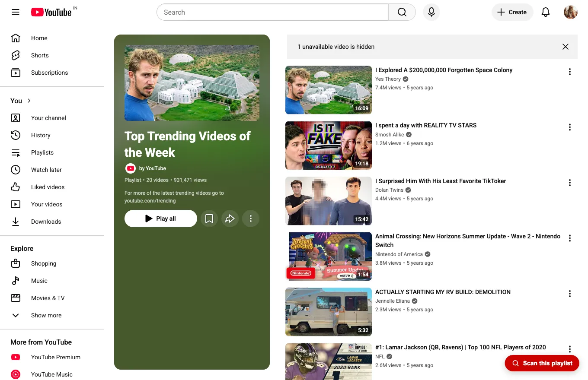Open options for Forgotten Space Colony video
Screen dimensions: 588x380
tap(570, 72)
